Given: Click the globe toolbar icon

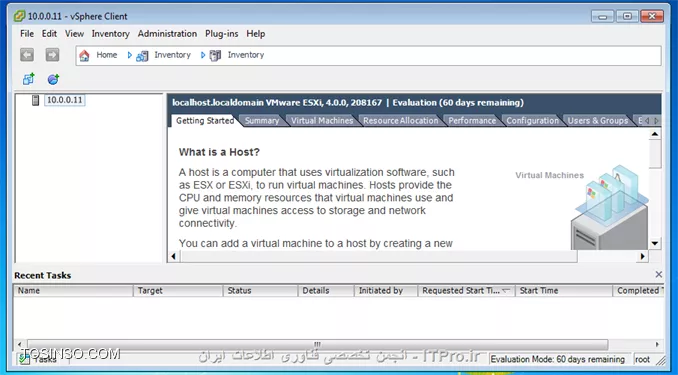Looking at the screenshot, I should [x=53, y=79].
